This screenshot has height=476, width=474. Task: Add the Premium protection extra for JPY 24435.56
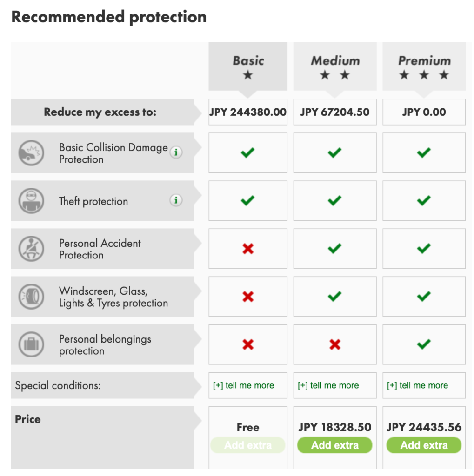coord(424,445)
